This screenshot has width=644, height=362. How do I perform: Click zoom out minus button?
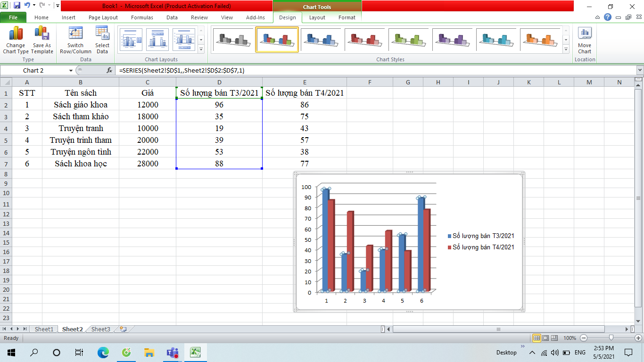pos(584,338)
